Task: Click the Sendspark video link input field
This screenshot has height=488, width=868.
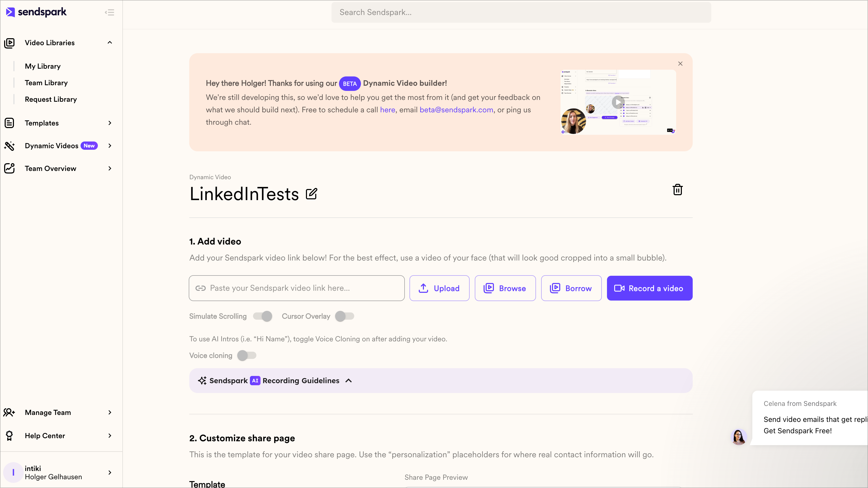Action: (x=297, y=288)
